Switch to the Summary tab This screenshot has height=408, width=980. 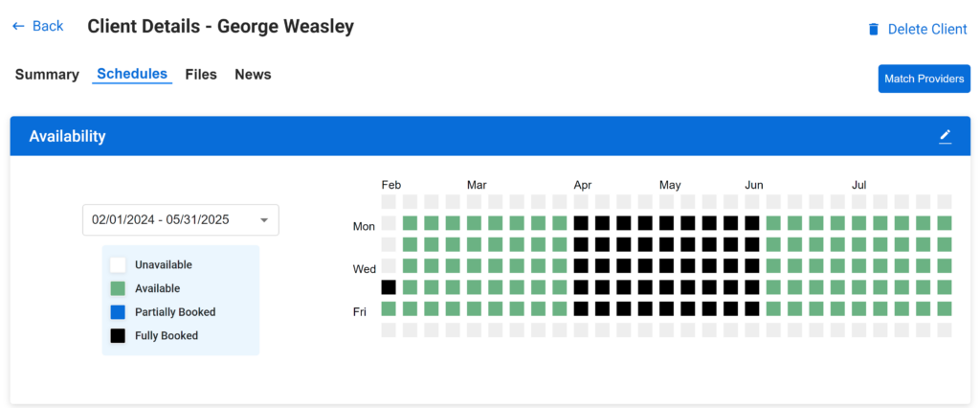pos(47,75)
